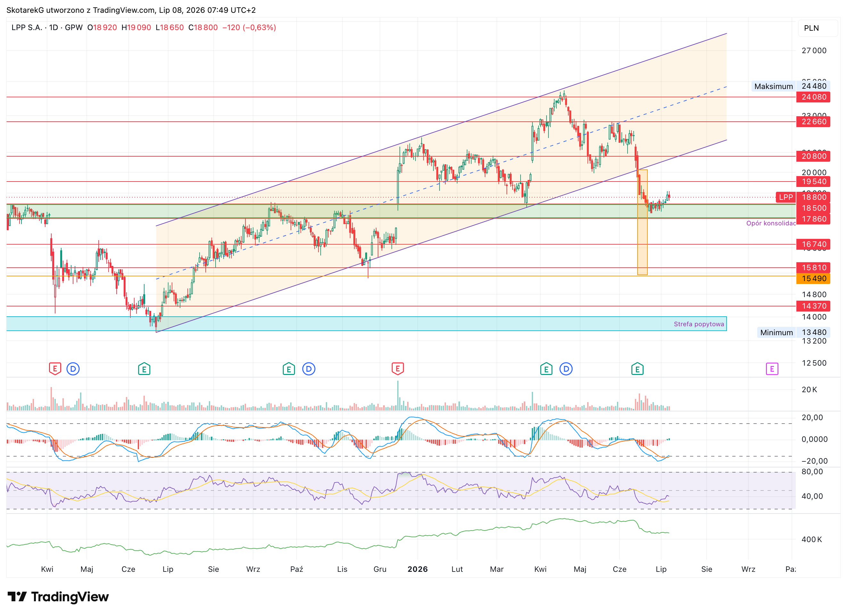The image size is (847, 616).
Task: Click the Lut month label on time axis
Action: 457,569
